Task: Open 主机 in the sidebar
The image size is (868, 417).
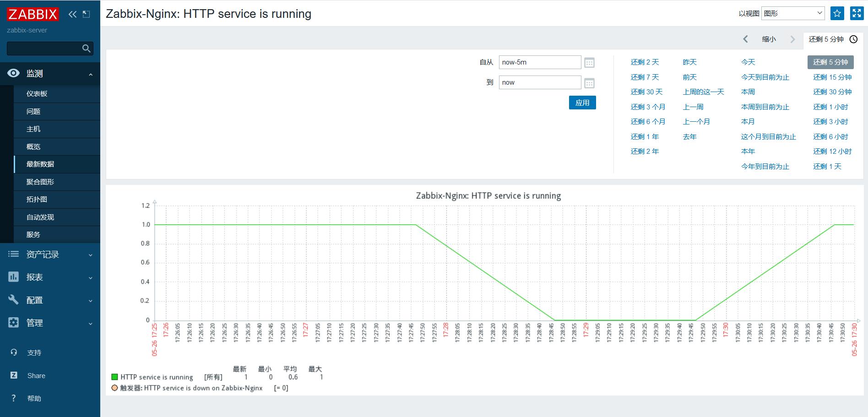Action: tap(57, 129)
